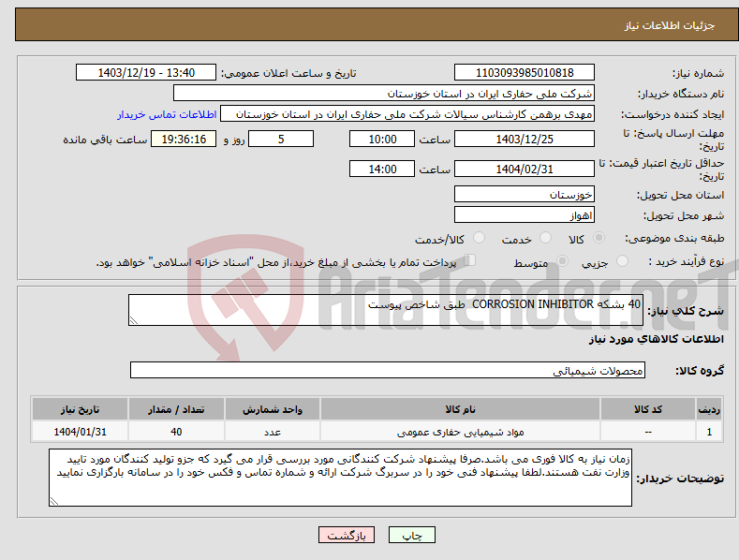Click the توضیحات خریدار label
Image resolution: width=739 pixels, height=560 pixels.
pyautogui.click(x=680, y=479)
